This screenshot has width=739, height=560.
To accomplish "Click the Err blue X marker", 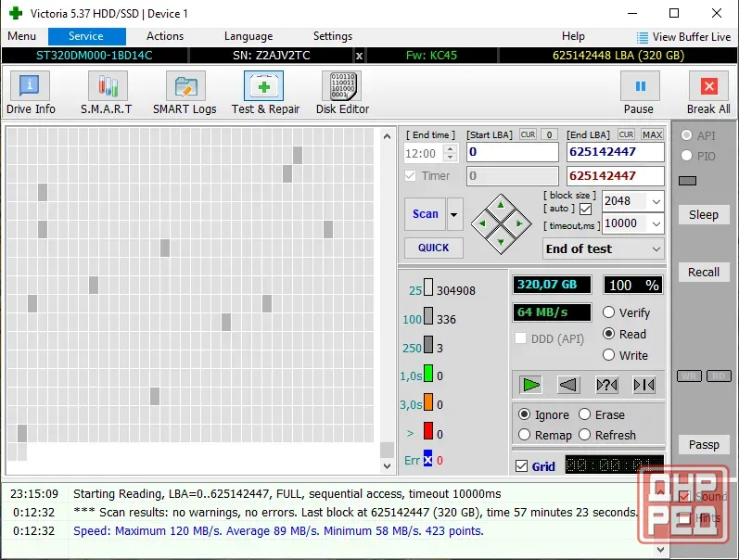I will (427, 459).
